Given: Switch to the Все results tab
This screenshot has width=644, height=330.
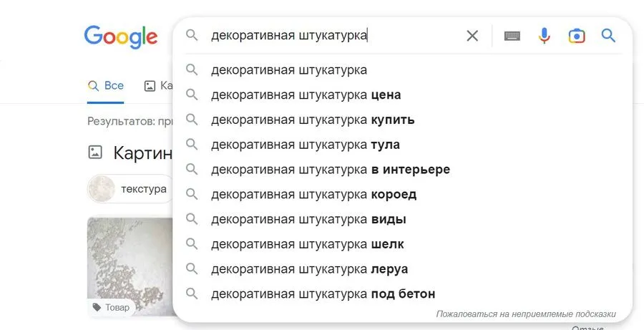Looking at the screenshot, I should coord(106,86).
